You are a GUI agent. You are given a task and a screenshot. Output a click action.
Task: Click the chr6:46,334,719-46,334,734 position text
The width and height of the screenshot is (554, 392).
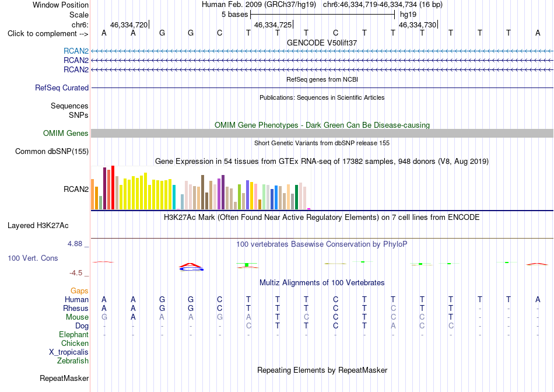(x=383, y=5)
